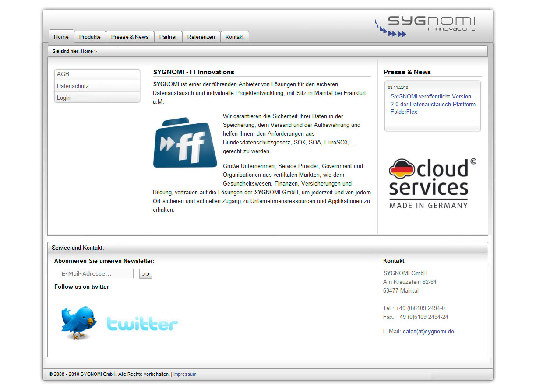Screen dimensions: 543x392
Task: Click the SYGNOMI - IT Innovations heading
Action: point(194,72)
